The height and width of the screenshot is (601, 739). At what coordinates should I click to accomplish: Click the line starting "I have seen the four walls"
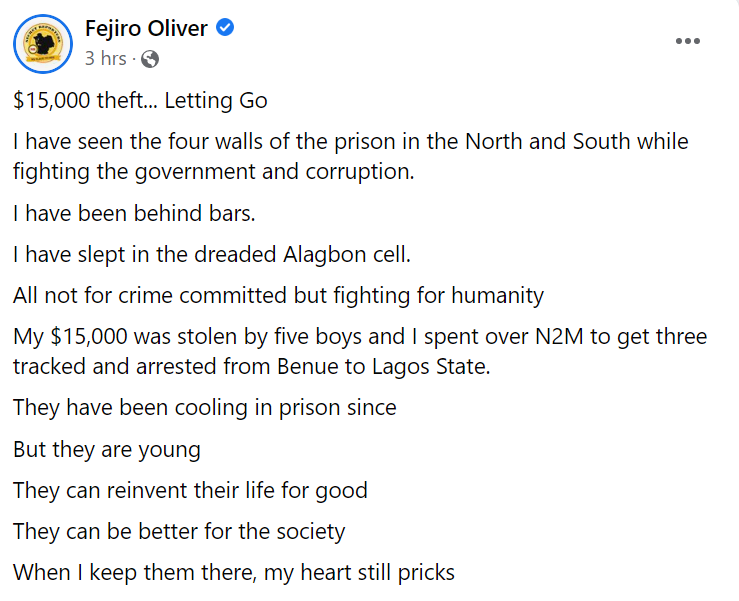(x=350, y=141)
